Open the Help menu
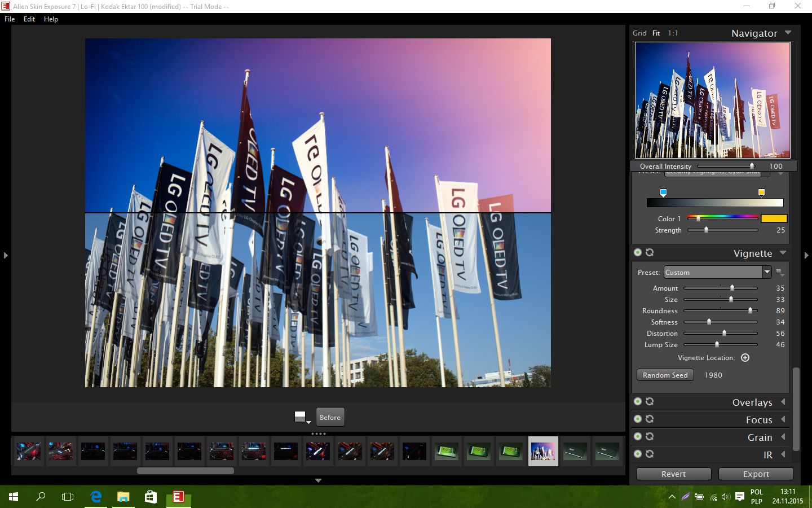The width and height of the screenshot is (812, 508). 51,19
